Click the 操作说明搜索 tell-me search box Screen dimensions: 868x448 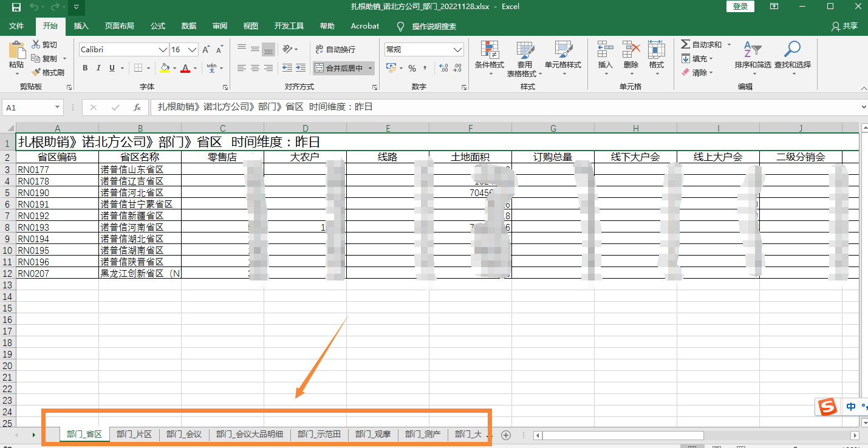pos(434,27)
